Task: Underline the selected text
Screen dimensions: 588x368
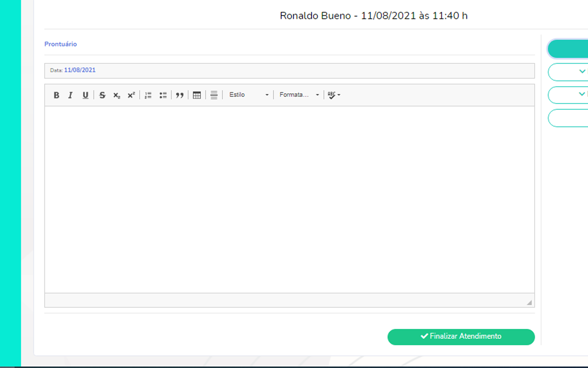Action: tap(85, 95)
